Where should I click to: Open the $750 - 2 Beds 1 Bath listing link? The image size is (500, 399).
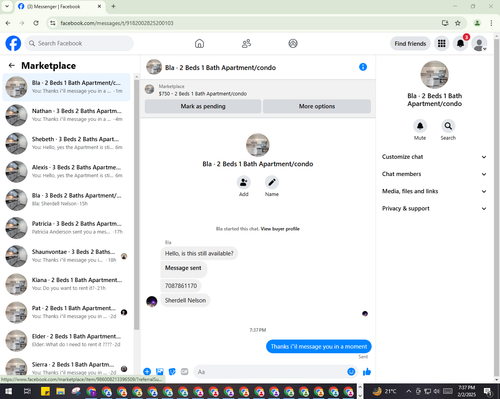click(x=203, y=94)
